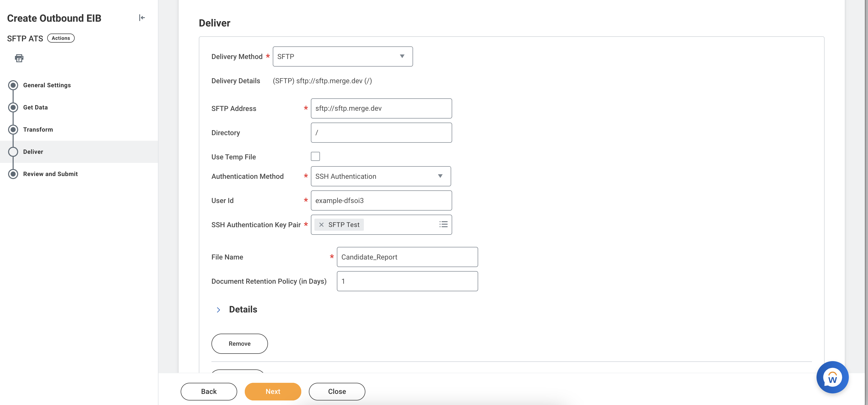Open SSH key pair prompt list icon
The image size is (868, 405).
[443, 224]
